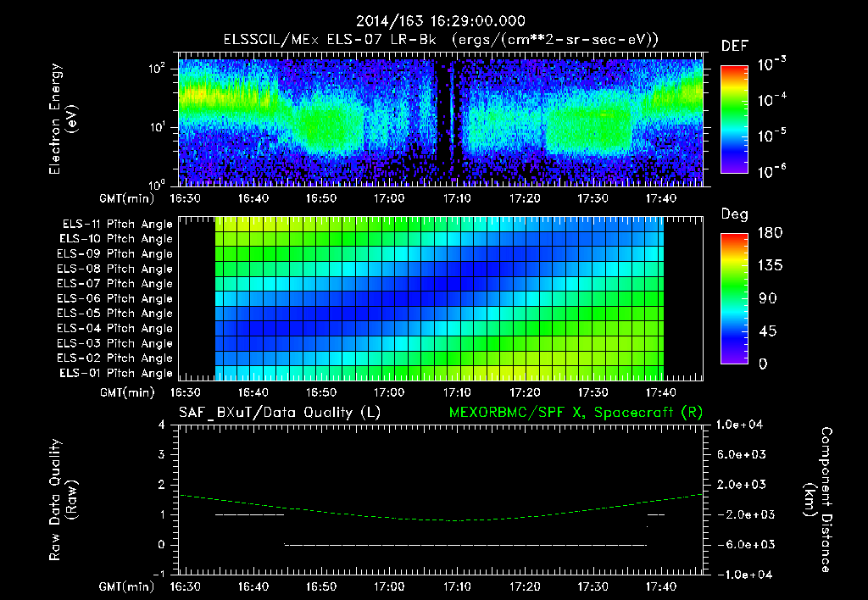Screen dimensions: 868x600
Task: Select the ELS-11 Pitch Angle row label
Action: (117, 225)
